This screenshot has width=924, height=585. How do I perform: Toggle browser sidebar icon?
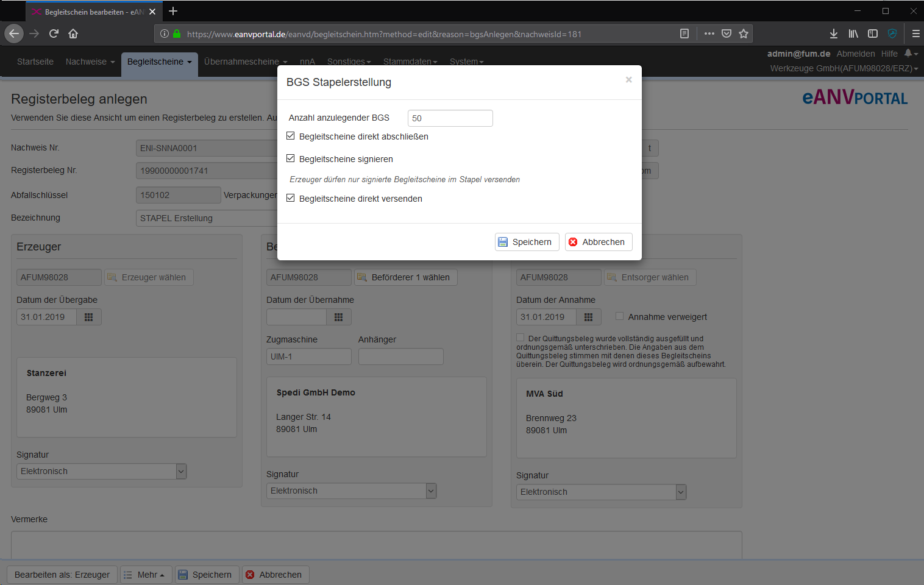tap(873, 34)
